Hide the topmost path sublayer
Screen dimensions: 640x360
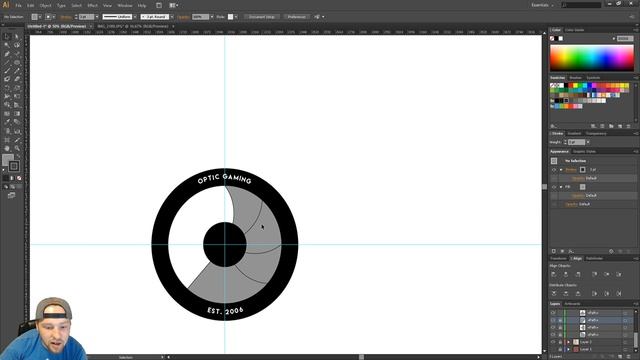553,313
